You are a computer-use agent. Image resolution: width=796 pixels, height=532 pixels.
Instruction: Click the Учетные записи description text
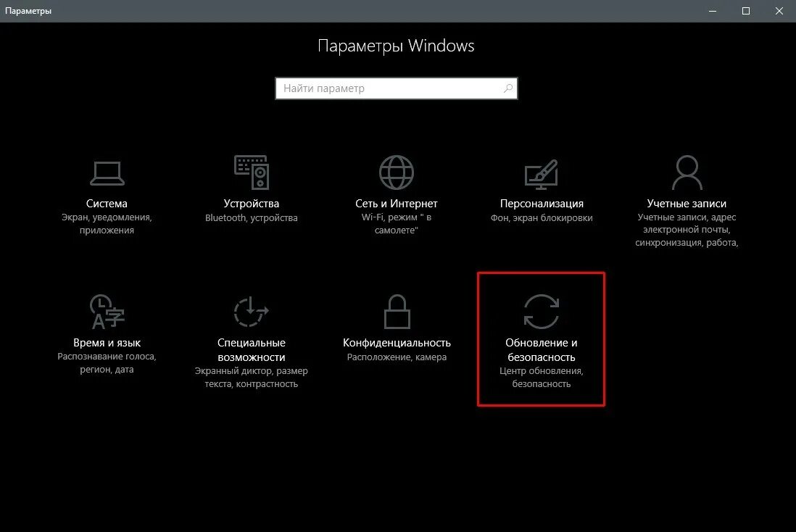point(686,229)
